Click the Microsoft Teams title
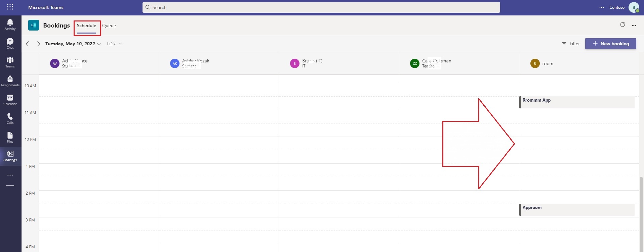This screenshot has width=644, height=252. (x=46, y=7)
